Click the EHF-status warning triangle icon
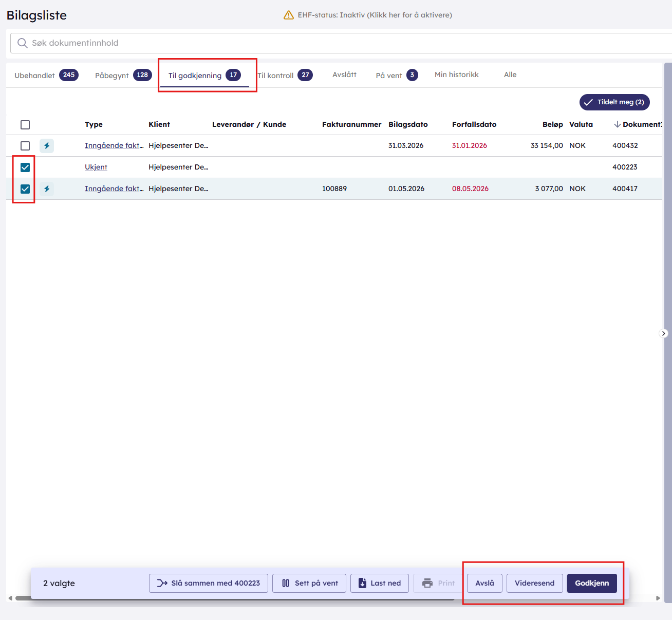The image size is (672, 620). pos(289,15)
